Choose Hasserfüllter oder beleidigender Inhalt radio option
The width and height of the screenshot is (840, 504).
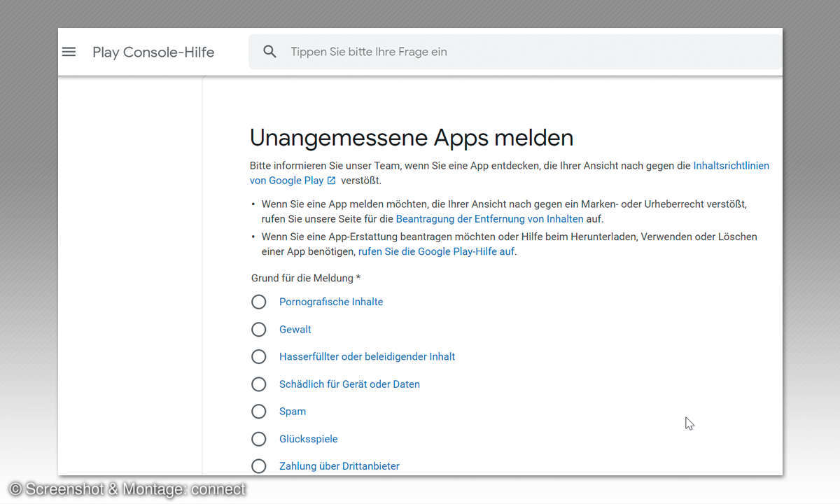tap(259, 356)
